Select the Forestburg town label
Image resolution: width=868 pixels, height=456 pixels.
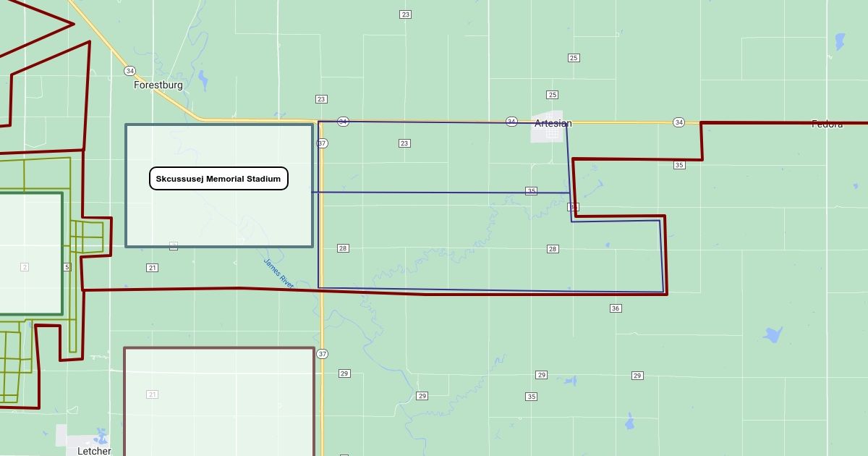click(158, 85)
